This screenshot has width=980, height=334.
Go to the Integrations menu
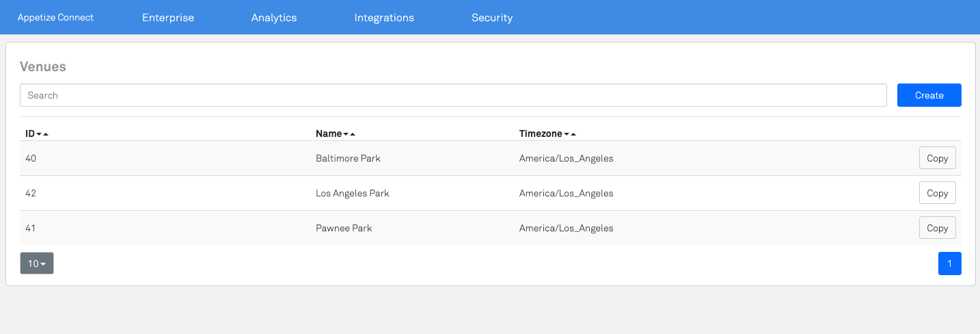click(384, 18)
